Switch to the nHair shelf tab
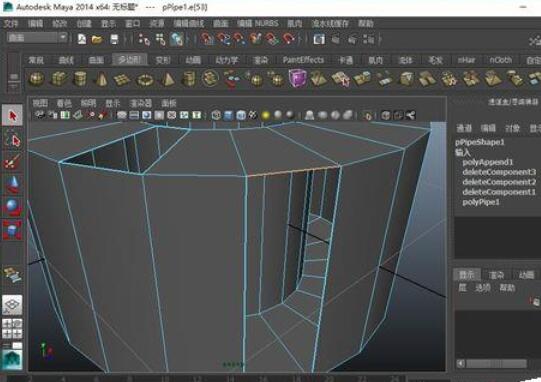The image size is (541, 382). [466, 60]
